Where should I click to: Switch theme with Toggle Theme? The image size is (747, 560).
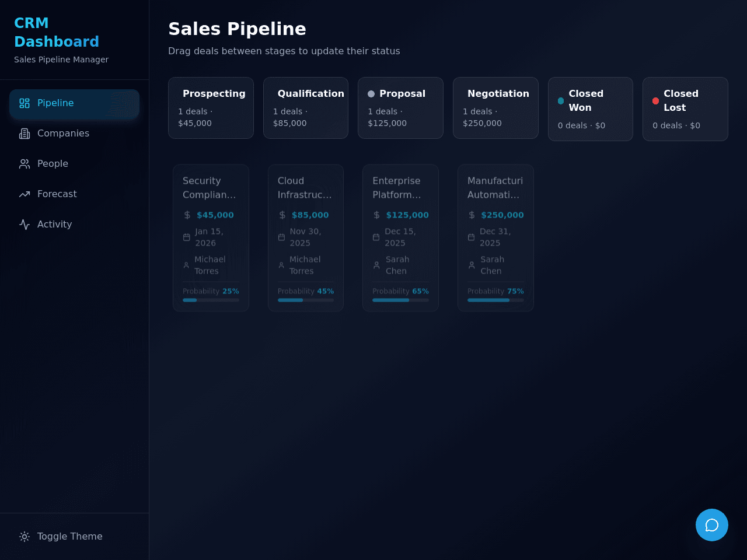(75, 537)
